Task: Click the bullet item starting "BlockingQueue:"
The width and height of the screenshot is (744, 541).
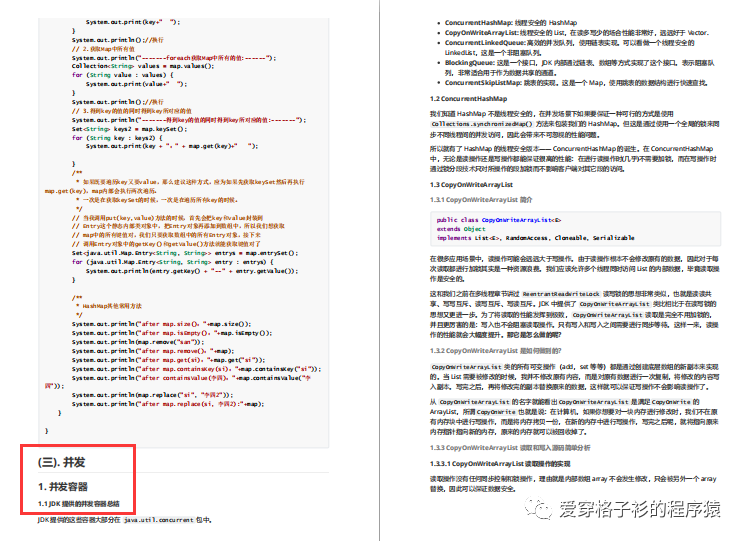Action: (579, 67)
